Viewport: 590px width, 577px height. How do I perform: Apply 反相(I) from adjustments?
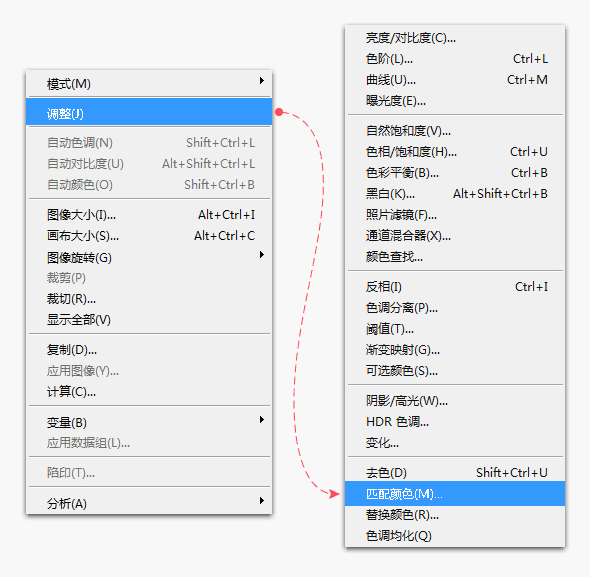[455, 287]
